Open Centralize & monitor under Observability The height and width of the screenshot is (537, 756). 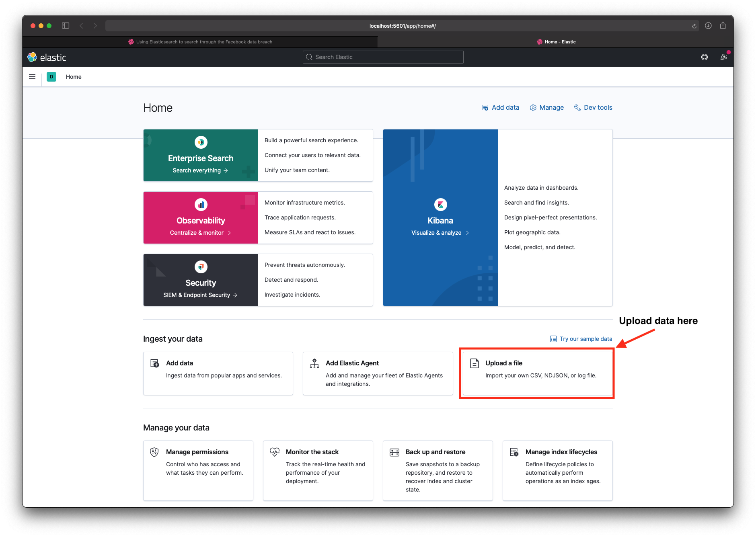click(200, 233)
